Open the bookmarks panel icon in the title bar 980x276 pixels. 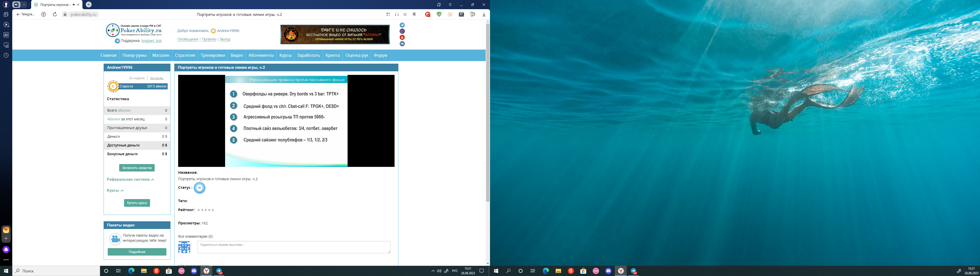[439, 5]
